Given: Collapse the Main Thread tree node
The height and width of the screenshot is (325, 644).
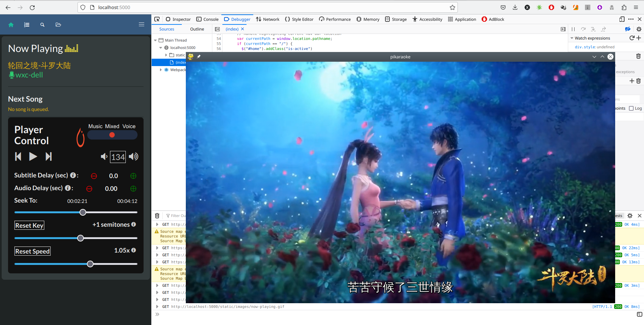Looking at the screenshot, I should pyautogui.click(x=155, y=40).
